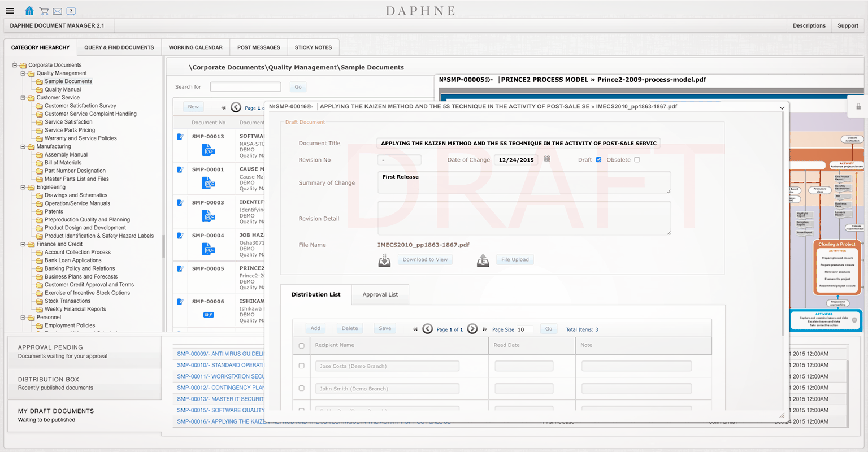This screenshot has width=868, height=452.
Task: Switch to Query & Find Documents tab
Action: point(119,47)
